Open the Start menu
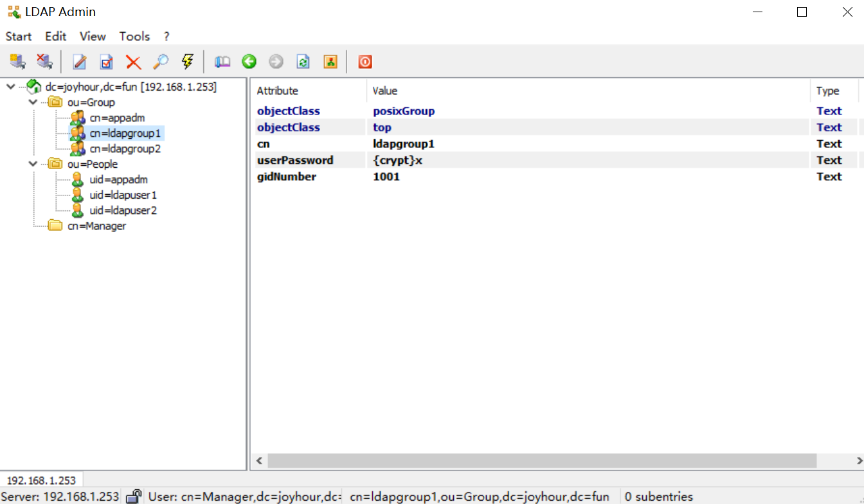The height and width of the screenshot is (504, 864). 19,36
